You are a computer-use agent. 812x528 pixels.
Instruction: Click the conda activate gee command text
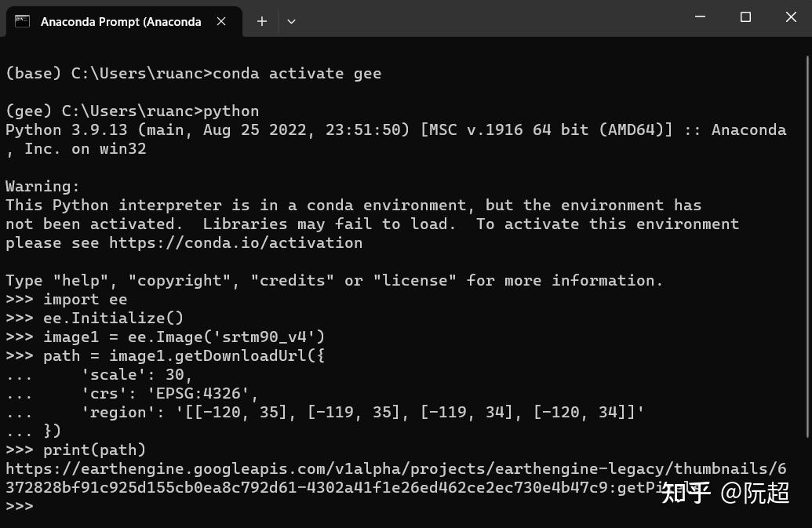coord(298,73)
